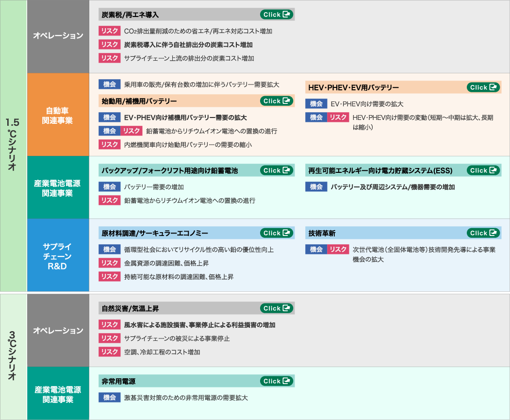Click button for 自然災害/気温上昇

click(277, 308)
